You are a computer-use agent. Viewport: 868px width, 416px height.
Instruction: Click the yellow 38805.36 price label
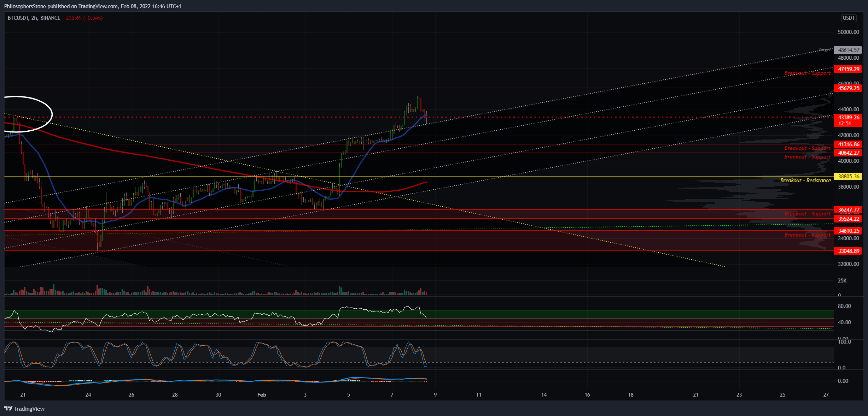click(849, 177)
